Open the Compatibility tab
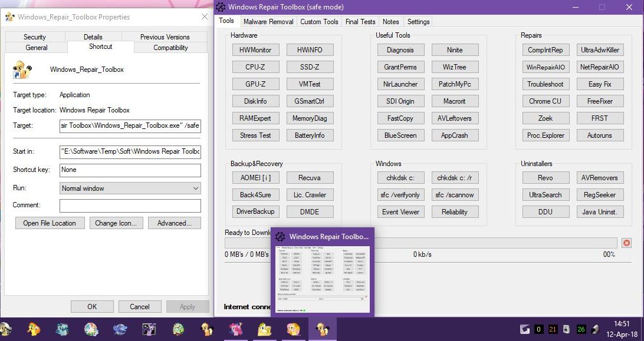 pos(170,48)
